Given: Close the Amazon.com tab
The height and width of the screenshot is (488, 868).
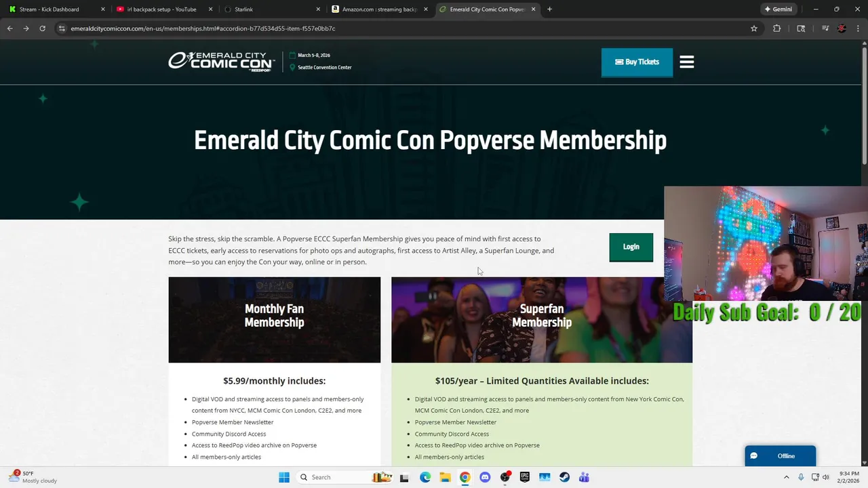Looking at the screenshot, I should (426, 9).
